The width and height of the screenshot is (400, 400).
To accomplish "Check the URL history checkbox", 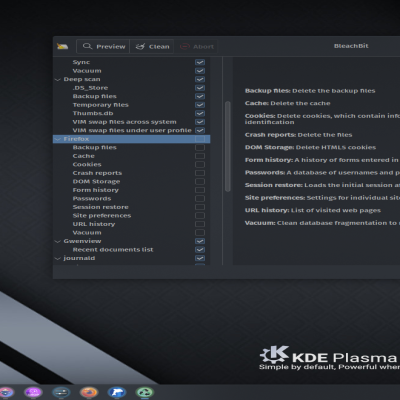I will [200, 224].
